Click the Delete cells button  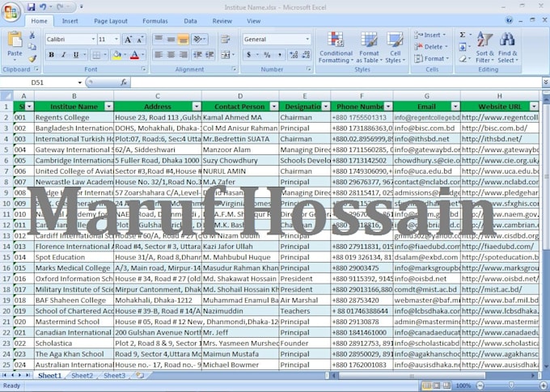point(431,47)
